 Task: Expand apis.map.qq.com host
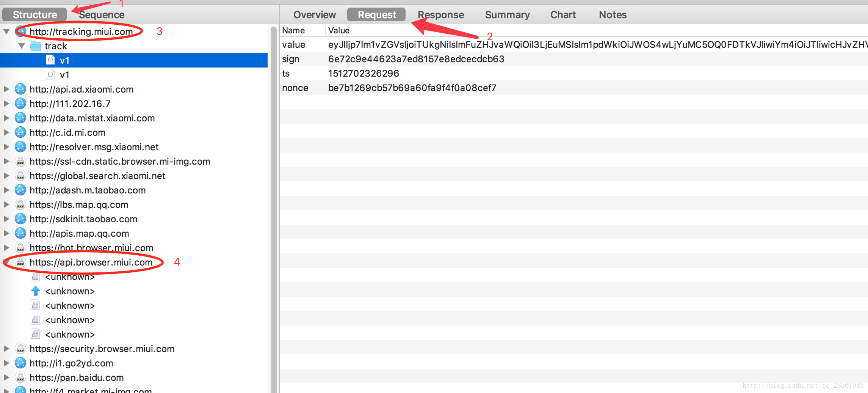coord(6,233)
